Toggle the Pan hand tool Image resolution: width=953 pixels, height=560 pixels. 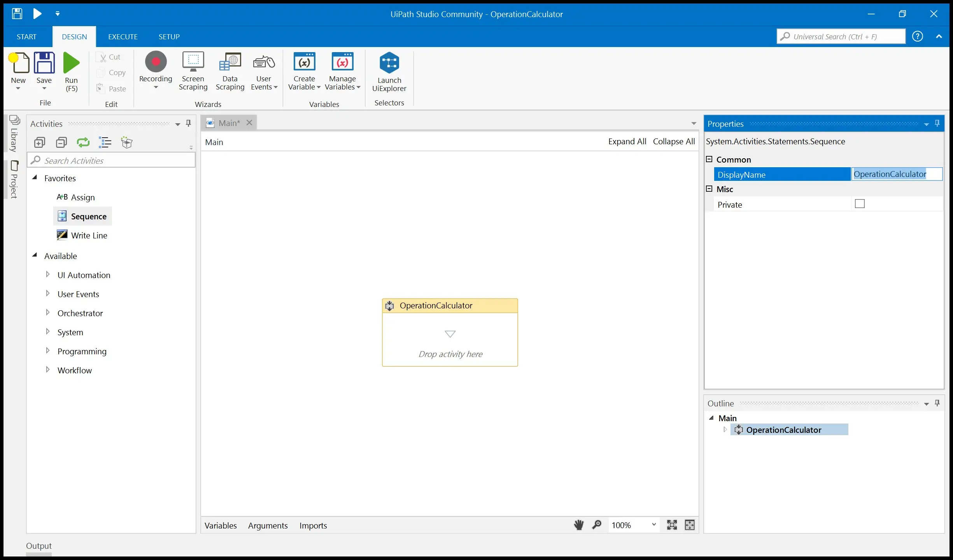(x=579, y=525)
